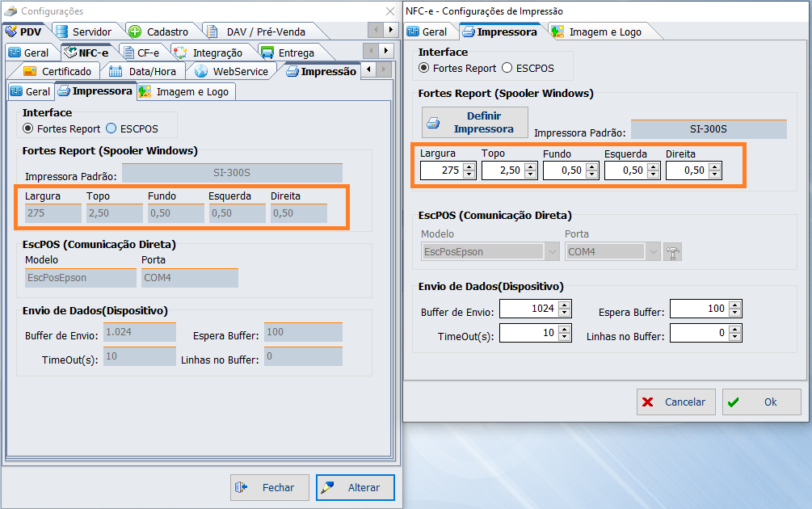Select ESCPOS radio in the print dialog
The height and width of the screenshot is (509, 812).
click(507, 69)
